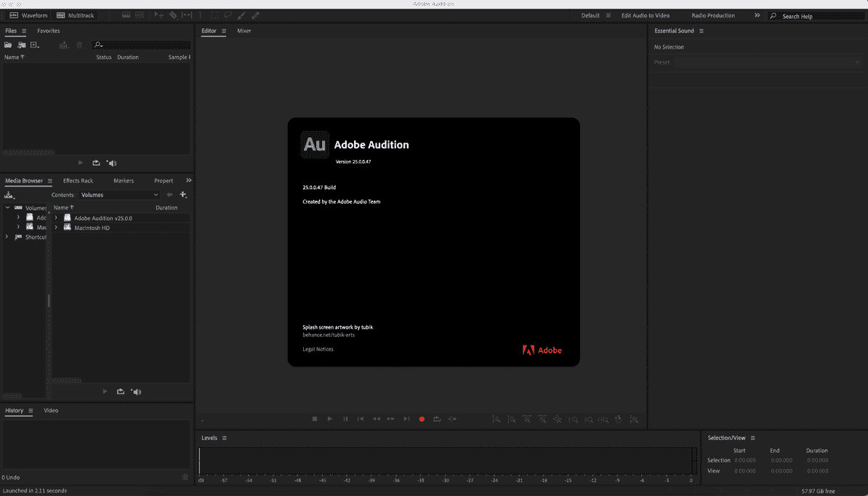Click the Import File icon in Files panel
The height and width of the screenshot is (496, 868).
pyautogui.click(x=22, y=44)
